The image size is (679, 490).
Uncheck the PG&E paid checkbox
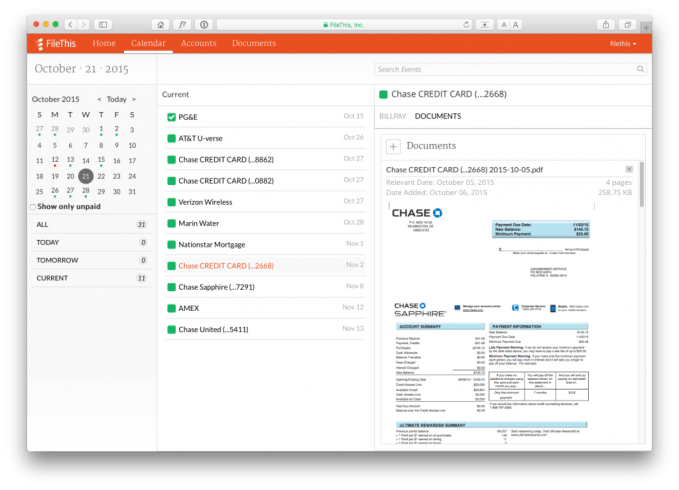(x=171, y=117)
